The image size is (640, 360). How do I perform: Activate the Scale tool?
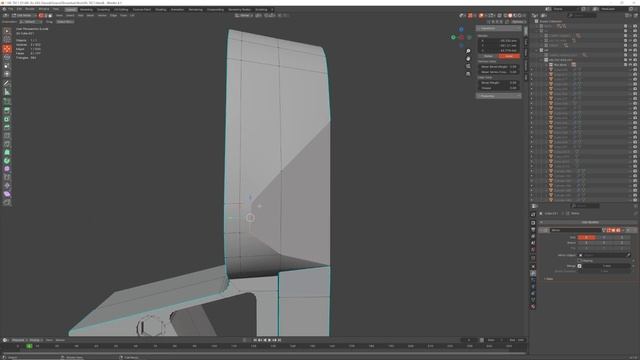click(x=7, y=66)
